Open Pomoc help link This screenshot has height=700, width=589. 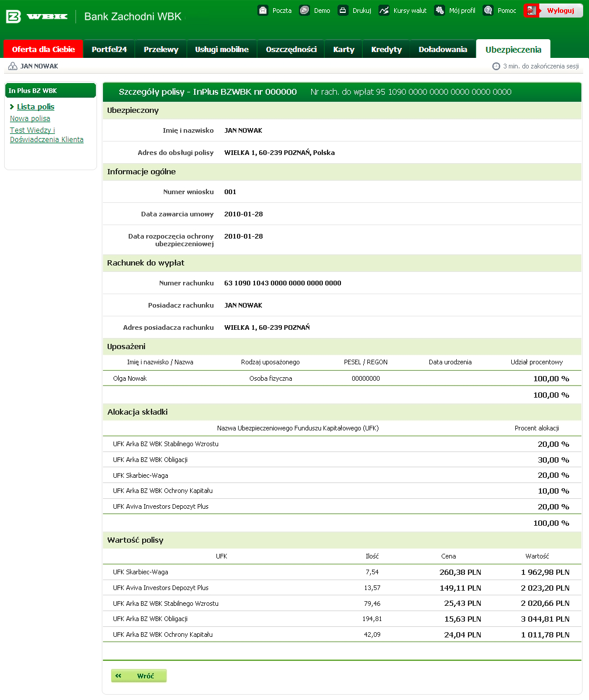pos(507,11)
